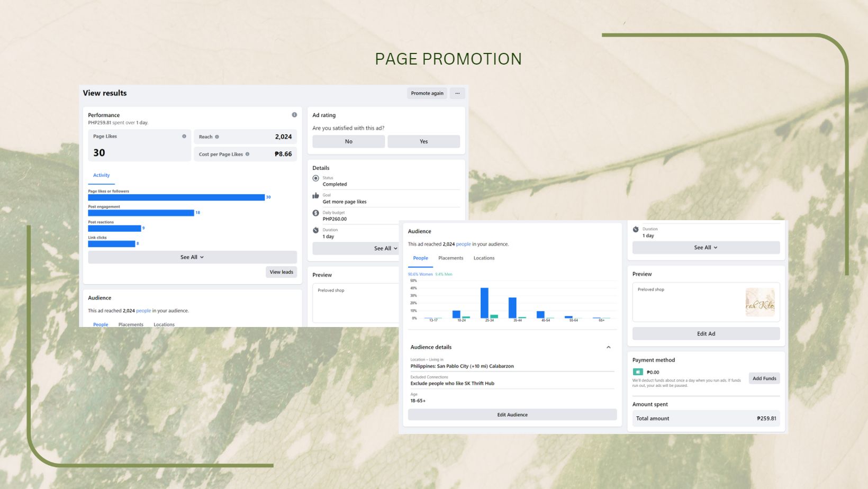868x489 pixels.
Task: Click the Duration clock icon above Edit Ad panel
Action: point(636,229)
